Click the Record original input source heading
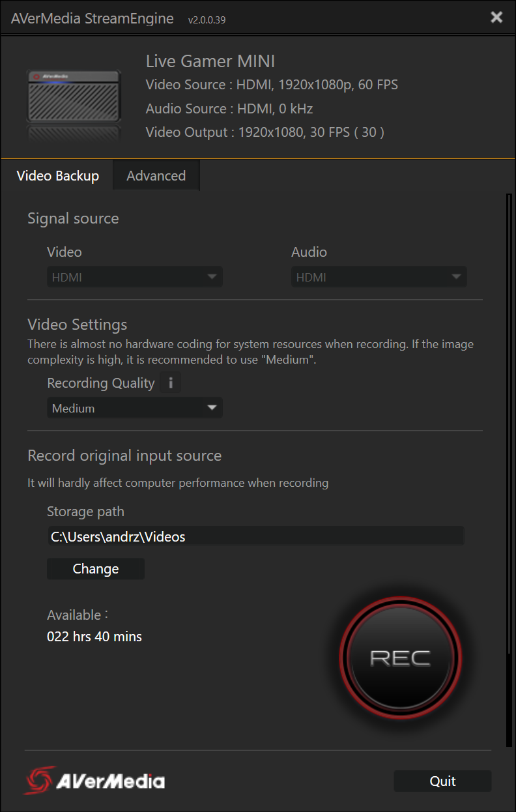 tap(124, 456)
